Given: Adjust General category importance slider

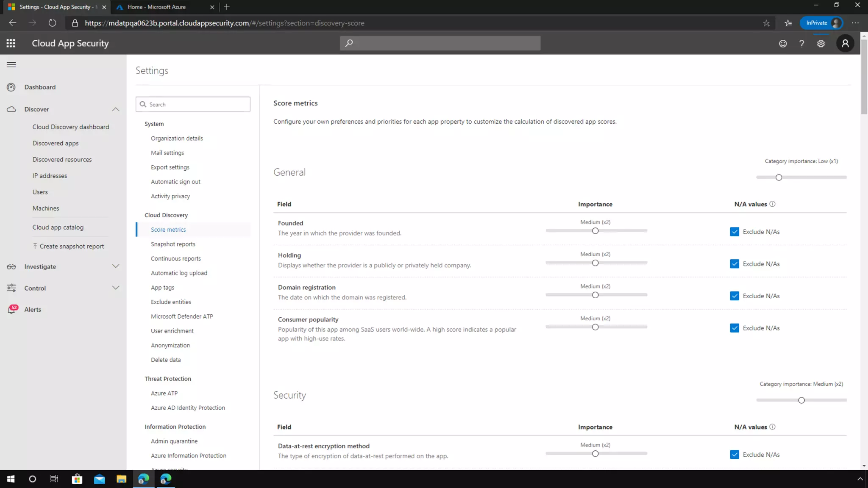Looking at the screenshot, I should click(x=779, y=177).
